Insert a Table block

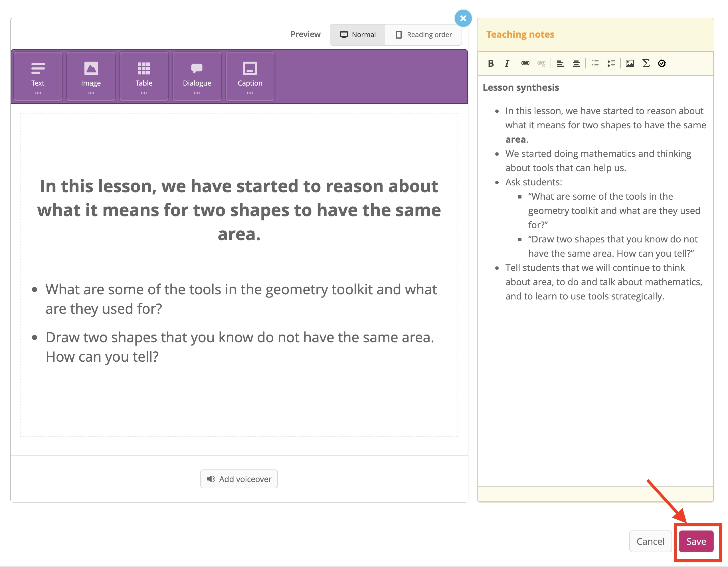[x=144, y=76]
